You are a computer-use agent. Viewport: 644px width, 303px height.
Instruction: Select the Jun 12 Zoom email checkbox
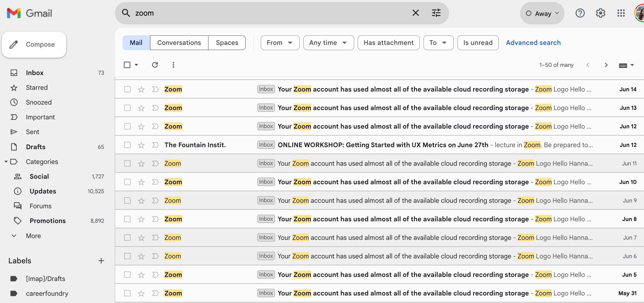click(127, 126)
